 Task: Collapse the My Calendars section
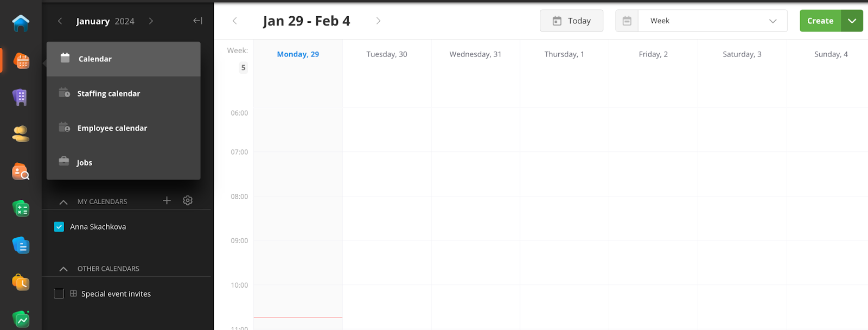[63, 202]
